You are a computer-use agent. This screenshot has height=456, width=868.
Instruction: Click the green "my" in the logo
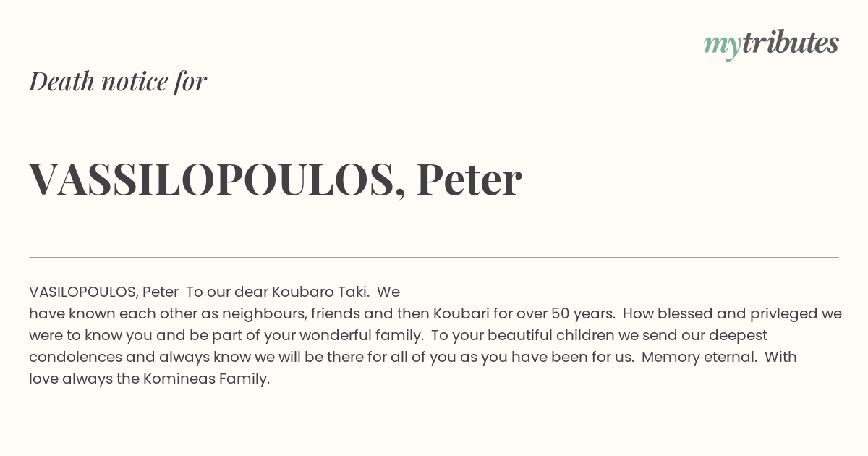[723, 46]
